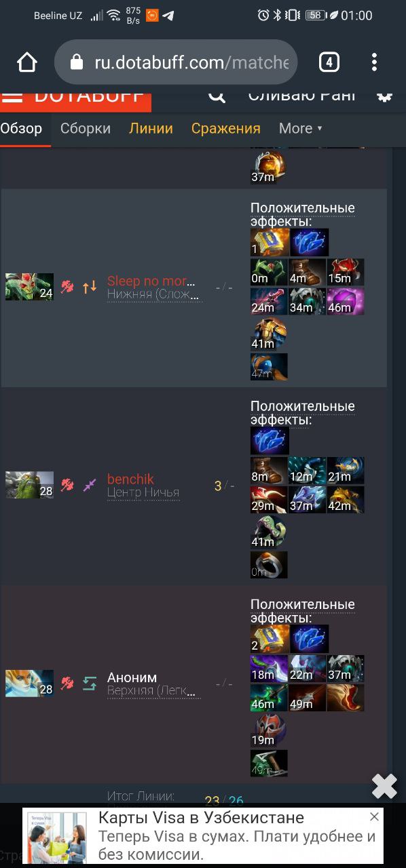Screen dimensions: 406x868
Task: Open the Sleep no mor... player link
Action: 151,281
